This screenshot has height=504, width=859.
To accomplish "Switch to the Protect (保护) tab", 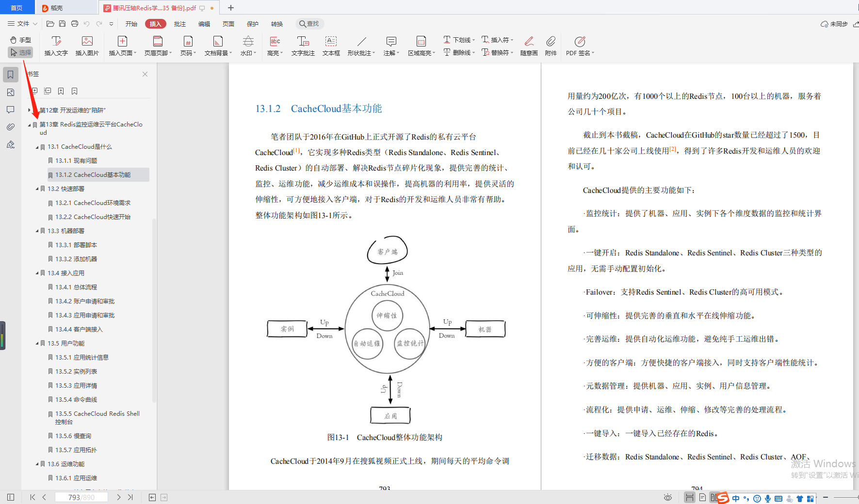I will (x=253, y=24).
